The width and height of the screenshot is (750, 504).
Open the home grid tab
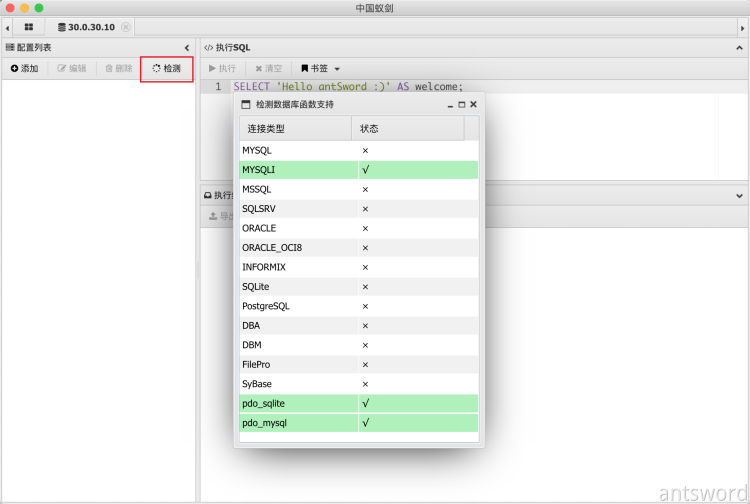tap(28, 27)
